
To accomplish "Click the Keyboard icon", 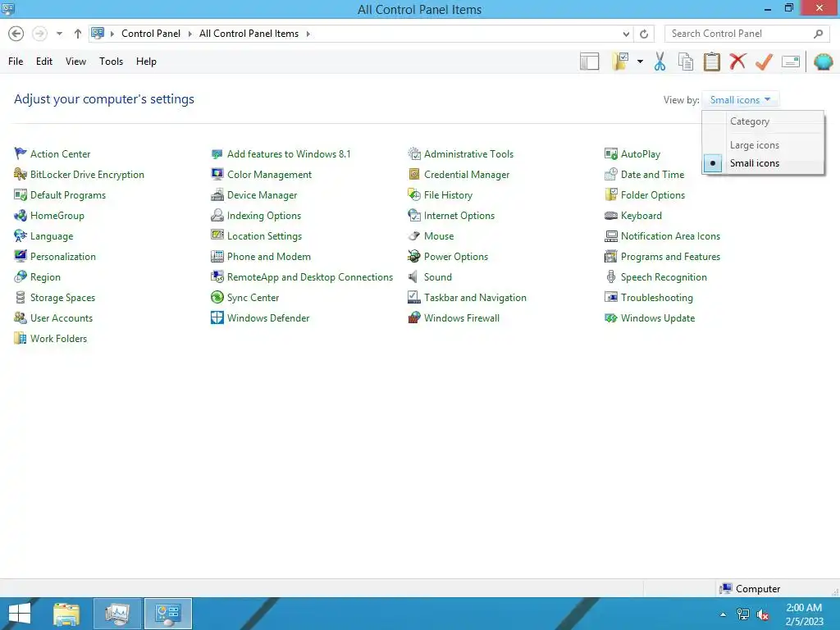I will click(x=610, y=216).
